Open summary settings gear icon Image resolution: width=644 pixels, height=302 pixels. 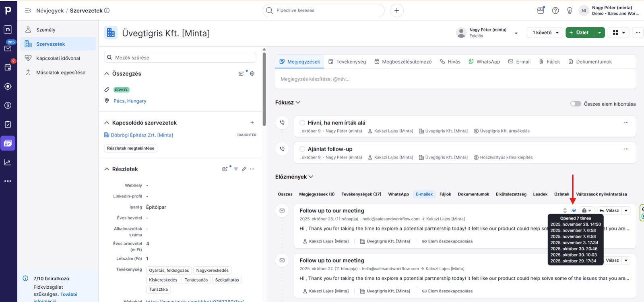coord(252,74)
